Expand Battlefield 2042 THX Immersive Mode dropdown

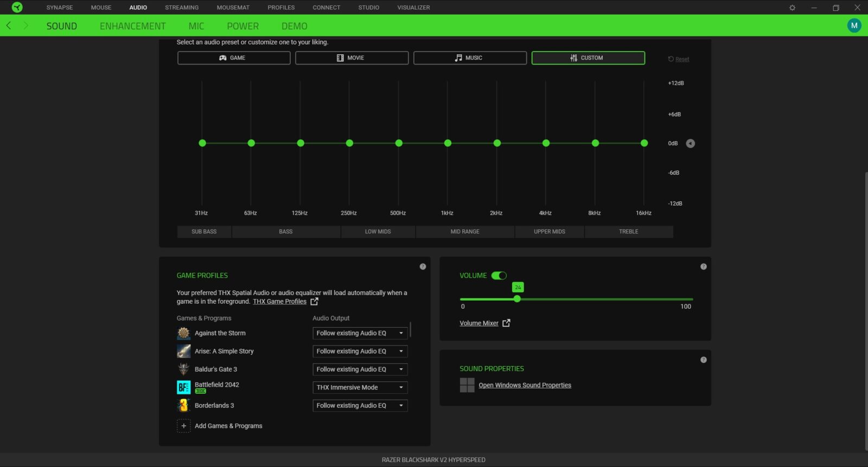click(360, 387)
